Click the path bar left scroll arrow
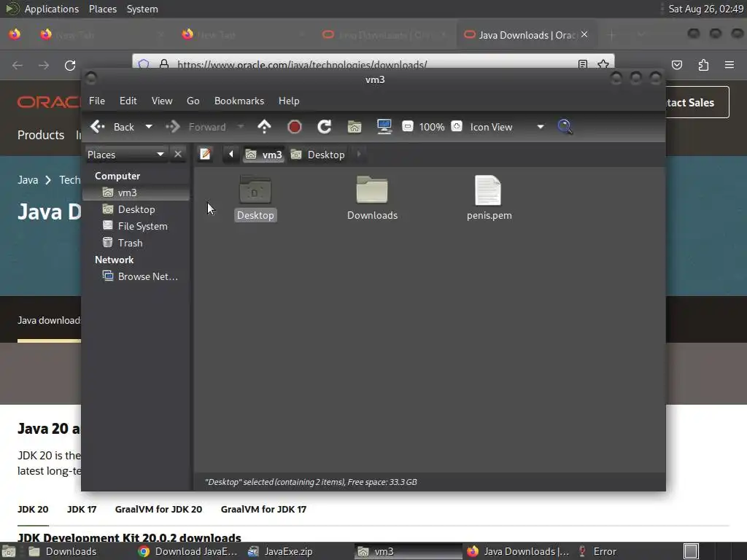This screenshot has height=560, width=747. pyautogui.click(x=231, y=155)
